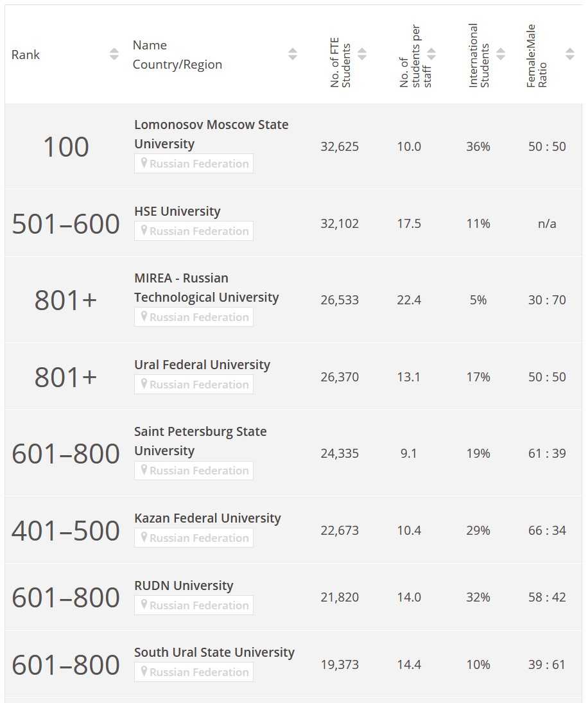Open MIREA - Russian Technological University link
Image resolution: width=588 pixels, height=703 pixels.
tap(206, 288)
